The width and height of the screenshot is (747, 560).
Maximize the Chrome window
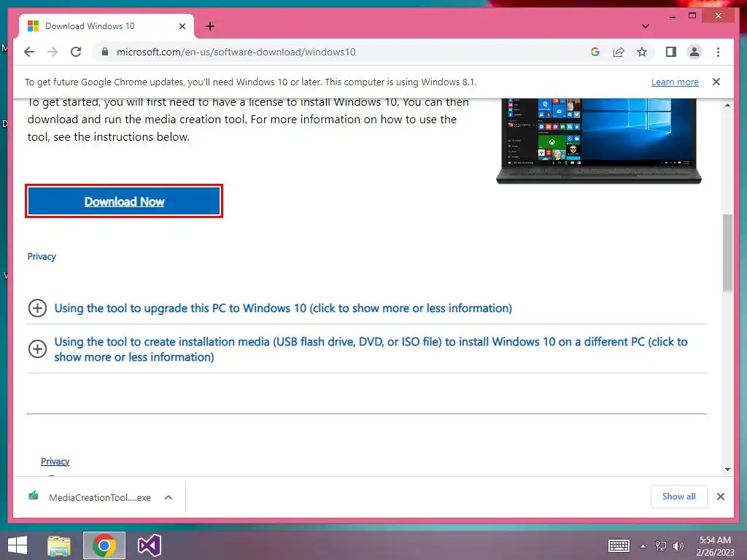692,16
